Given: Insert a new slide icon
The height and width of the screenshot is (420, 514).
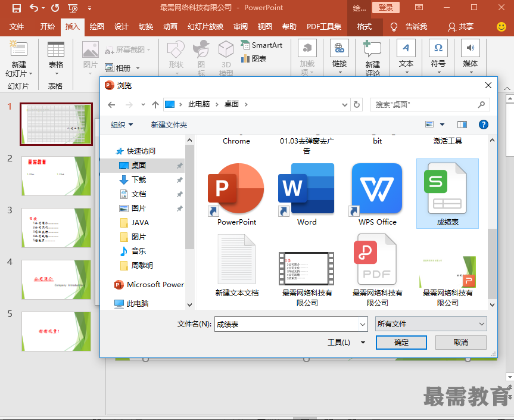Looking at the screenshot, I should 18,48.
